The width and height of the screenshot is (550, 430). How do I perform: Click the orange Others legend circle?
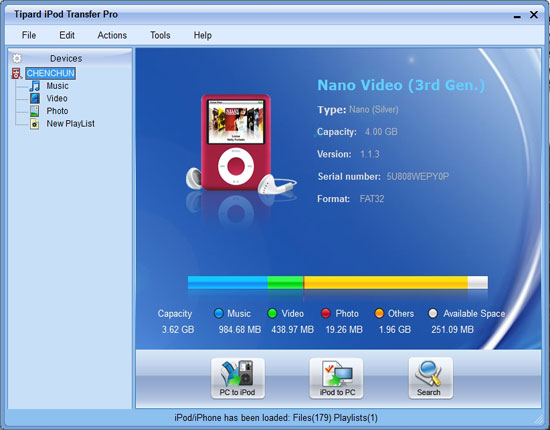[x=379, y=313]
